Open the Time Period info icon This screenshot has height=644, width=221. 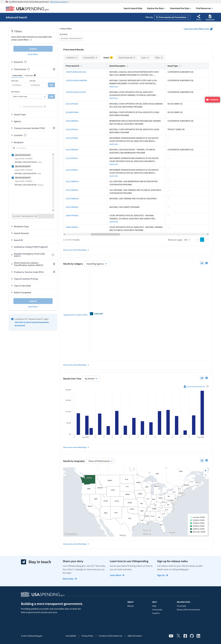(x=28, y=69)
